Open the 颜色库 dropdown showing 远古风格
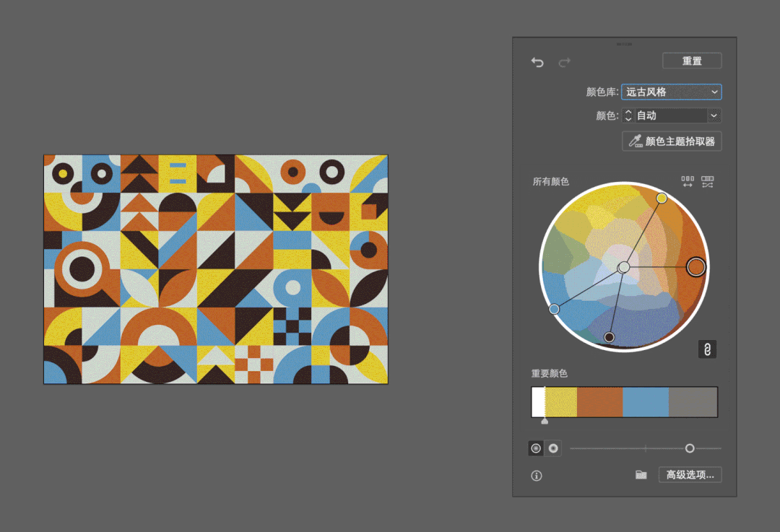This screenshot has height=532, width=780. (x=671, y=92)
